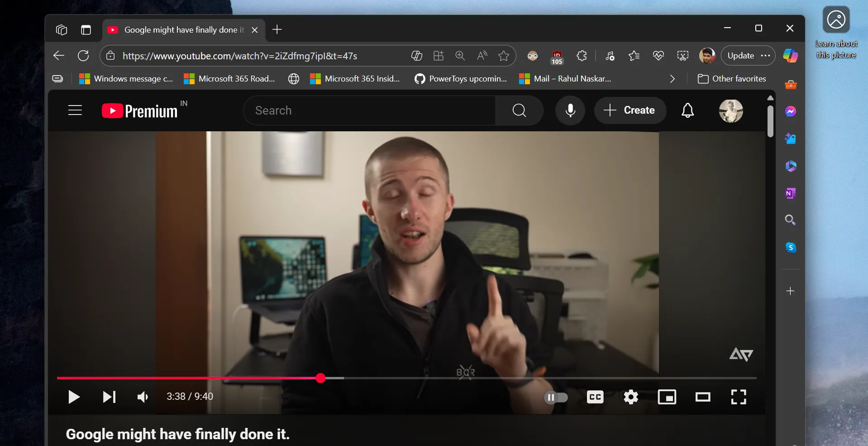
Task: Open Copilot from the toolbar
Action: [791, 56]
